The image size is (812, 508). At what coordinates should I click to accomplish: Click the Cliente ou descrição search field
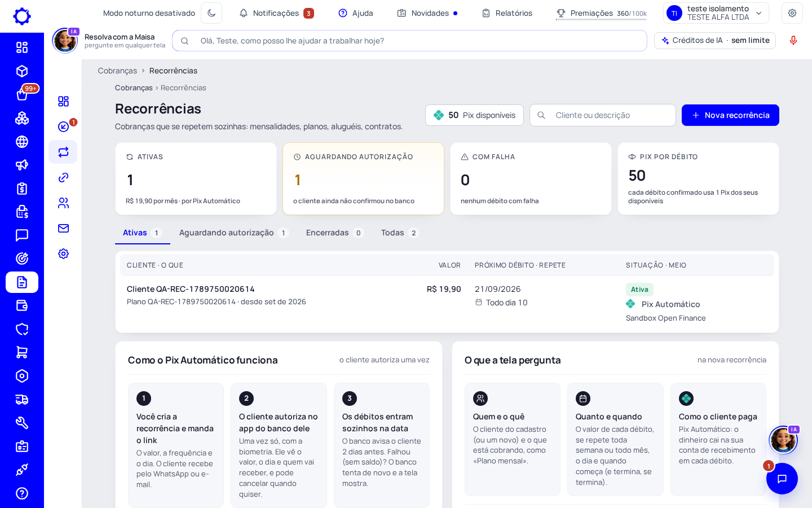[603, 115]
